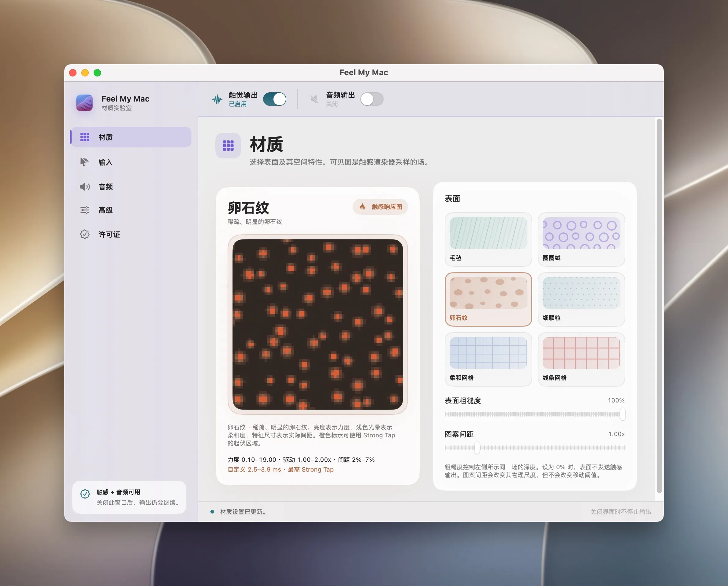The width and height of the screenshot is (728, 586).
Task: Click the green status dot in footer
Action: pyautogui.click(x=212, y=512)
